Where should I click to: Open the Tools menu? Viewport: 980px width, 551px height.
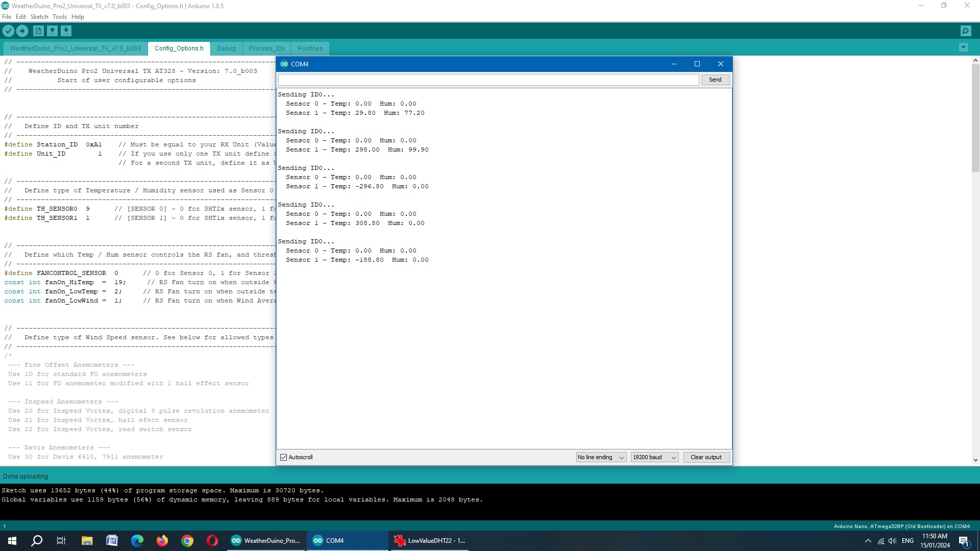[x=59, y=17]
